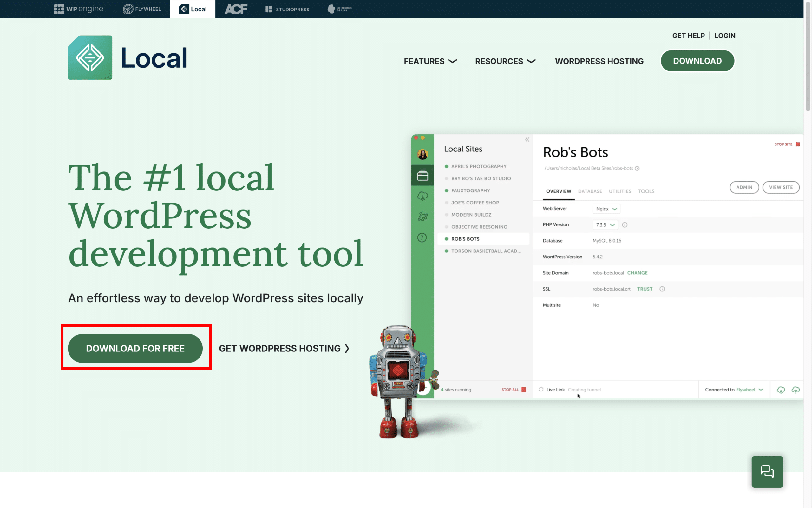Switch to the Utilities tab
This screenshot has height=508, width=812.
tap(620, 191)
